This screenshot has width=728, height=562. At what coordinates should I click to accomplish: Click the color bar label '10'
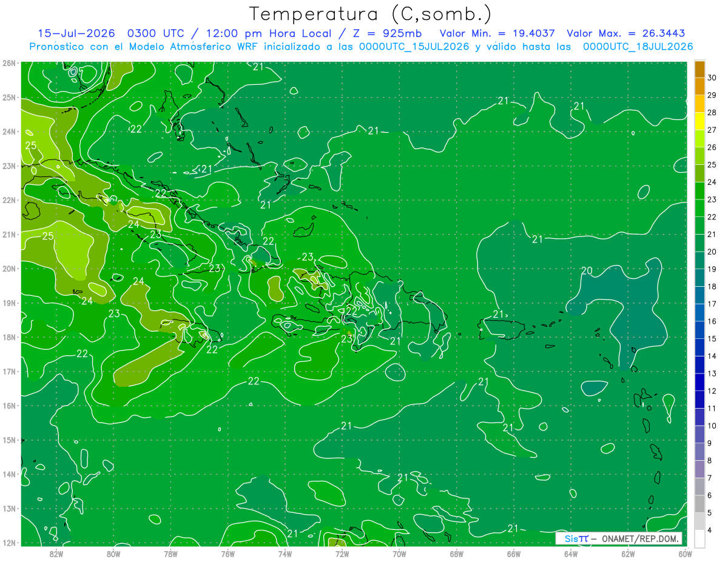(712, 426)
